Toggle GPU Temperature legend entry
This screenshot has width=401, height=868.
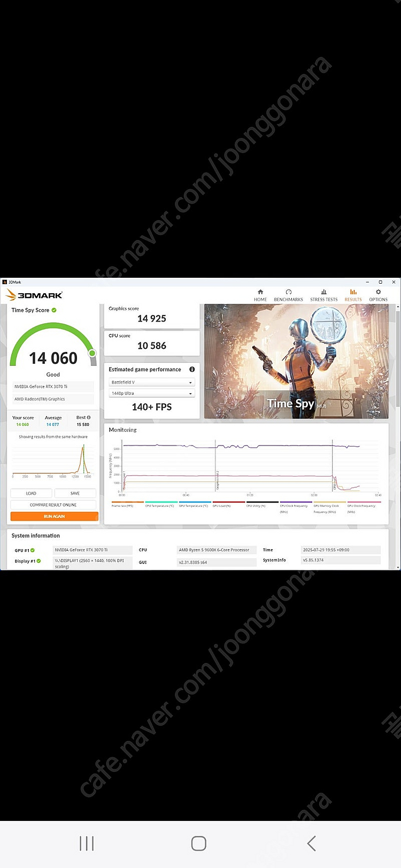tap(195, 504)
